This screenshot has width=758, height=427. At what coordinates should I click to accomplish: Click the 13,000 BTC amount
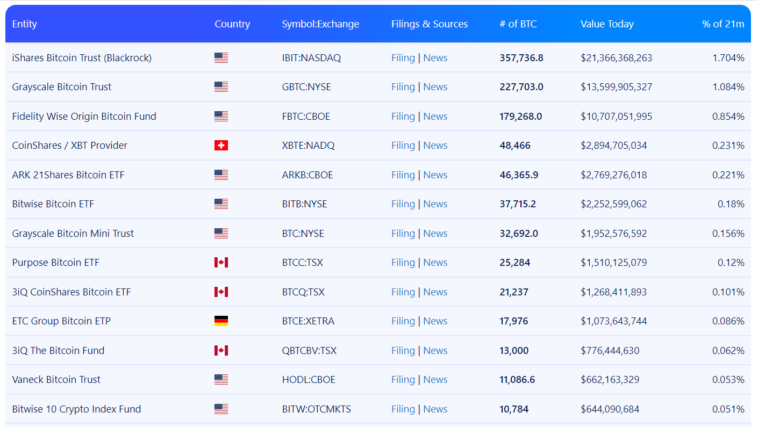tap(514, 350)
